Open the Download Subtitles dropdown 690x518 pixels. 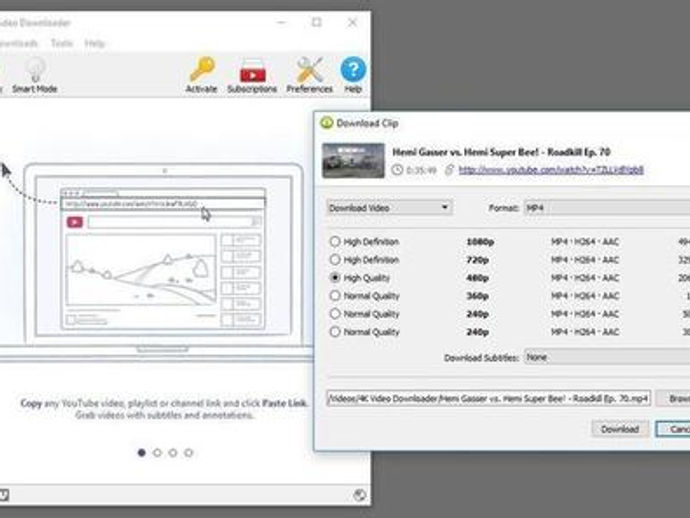click(x=607, y=357)
